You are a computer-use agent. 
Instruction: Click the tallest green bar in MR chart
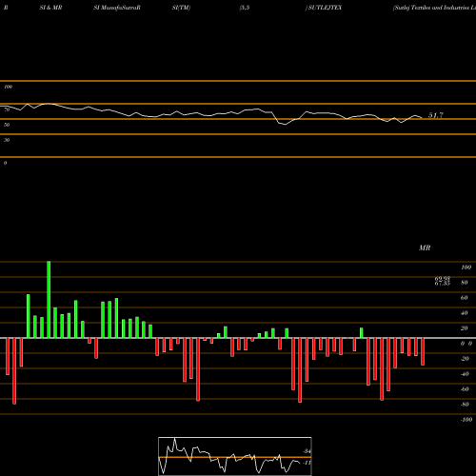click(49, 300)
